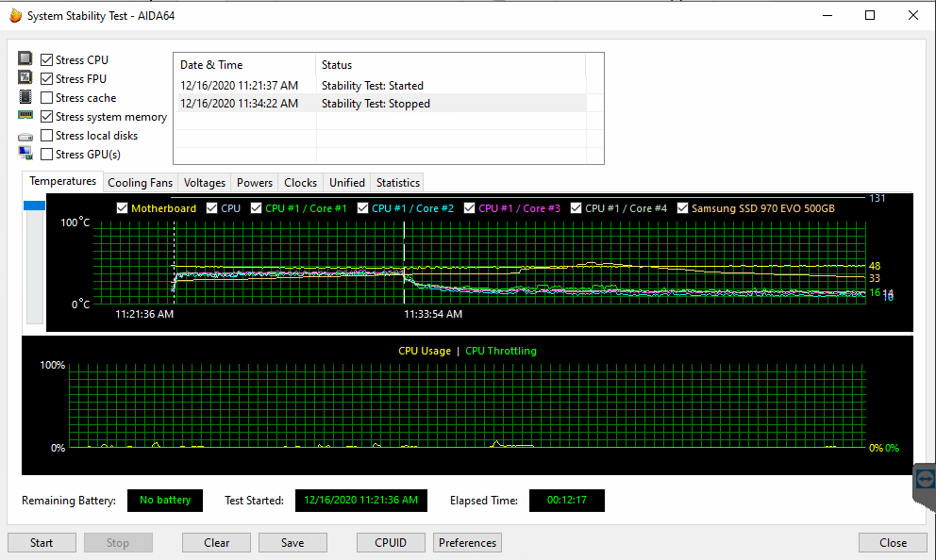936x560 pixels.
Task: Open Preferences
Action: coord(467,543)
